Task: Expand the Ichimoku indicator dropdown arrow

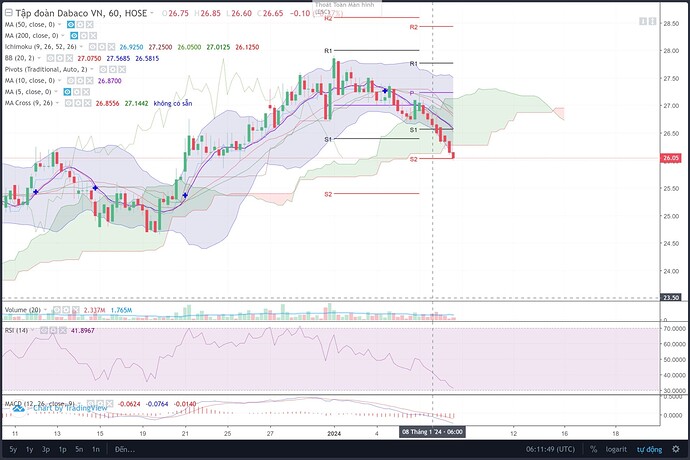Action: (x=82, y=47)
